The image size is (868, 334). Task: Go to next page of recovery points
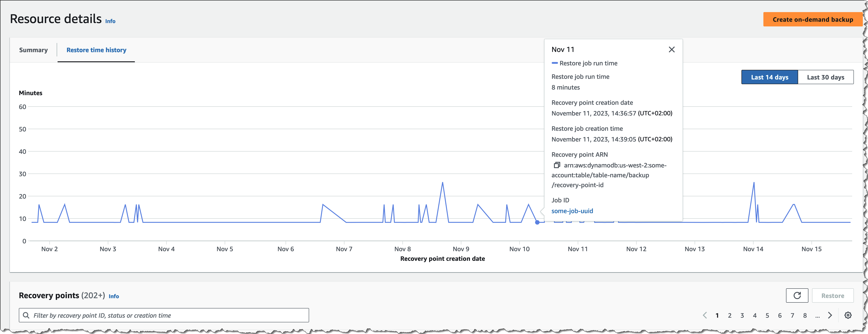click(x=830, y=315)
